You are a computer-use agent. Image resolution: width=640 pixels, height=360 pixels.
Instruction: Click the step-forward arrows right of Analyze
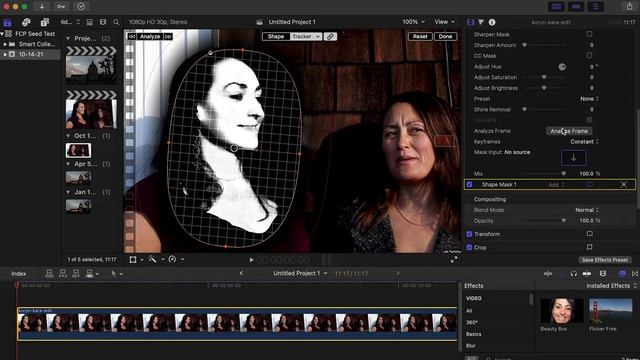pos(168,36)
